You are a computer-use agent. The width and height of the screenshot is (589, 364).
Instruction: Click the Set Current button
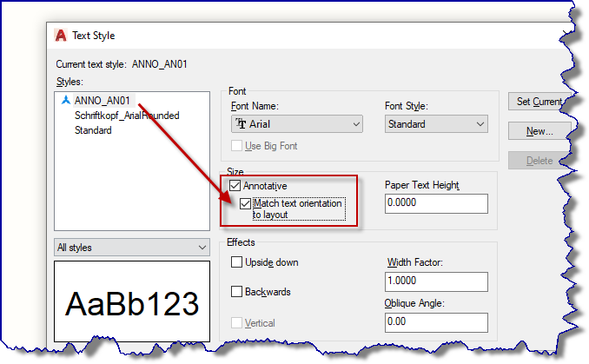click(539, 102)
